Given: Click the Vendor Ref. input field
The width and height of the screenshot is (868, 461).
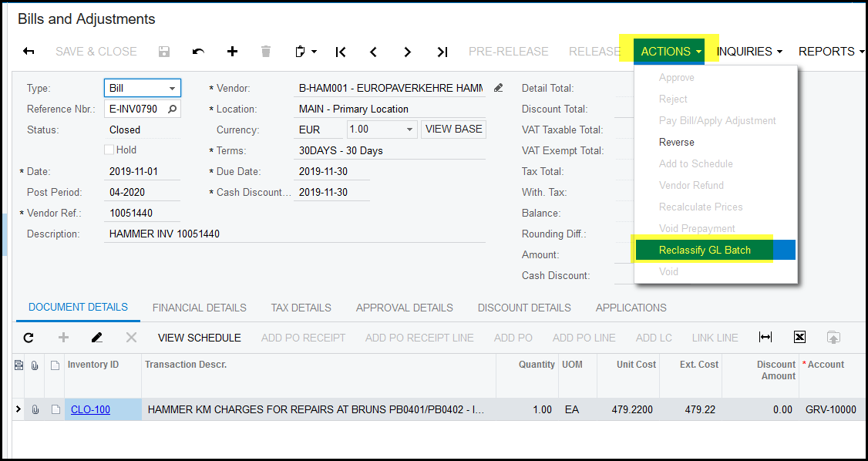Looking at the screenshot, I should pos(142,213).
